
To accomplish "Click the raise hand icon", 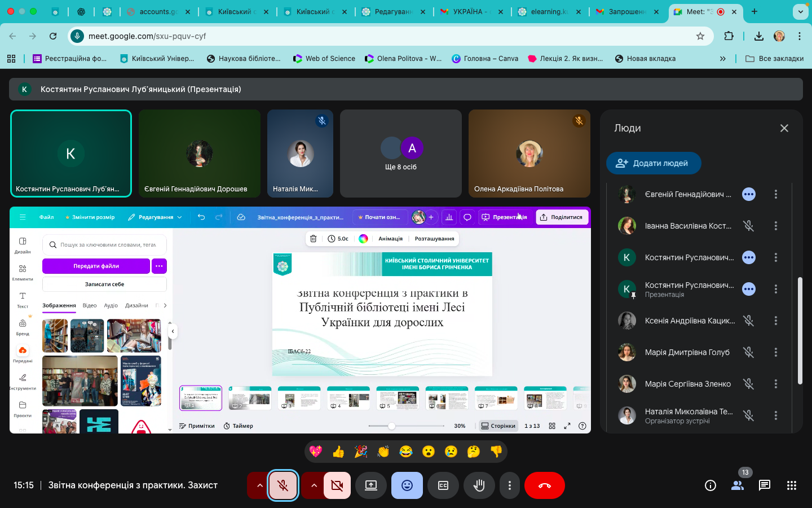I will [x=479, y=485].
